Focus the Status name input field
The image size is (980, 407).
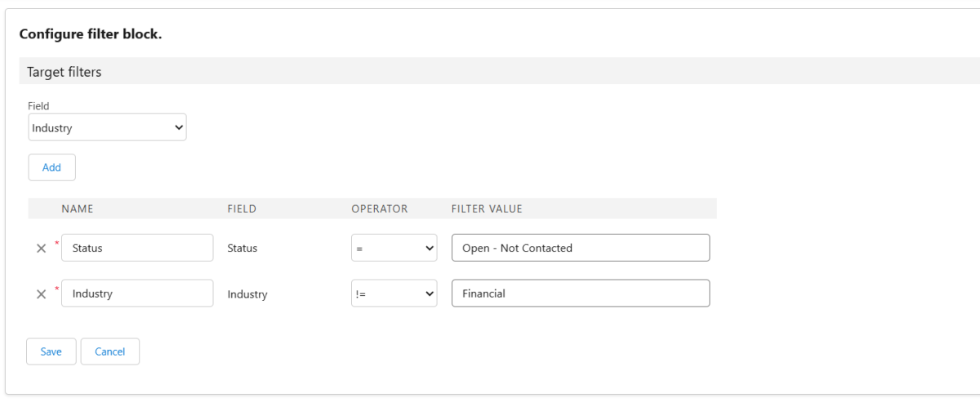point(136,248)
